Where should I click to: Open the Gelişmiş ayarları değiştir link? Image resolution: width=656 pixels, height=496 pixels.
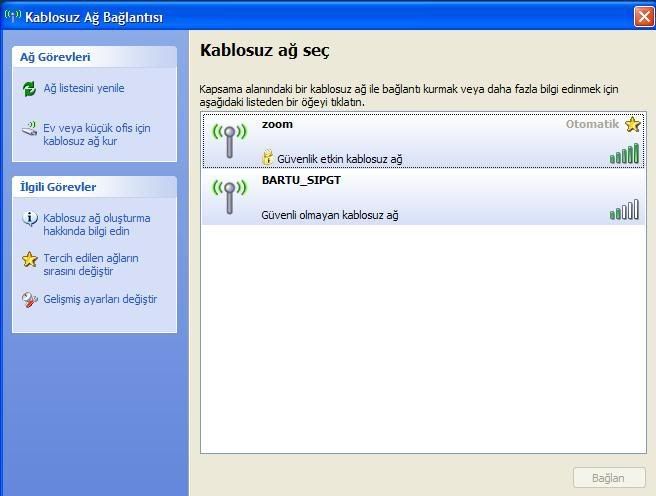click(100, 299)
